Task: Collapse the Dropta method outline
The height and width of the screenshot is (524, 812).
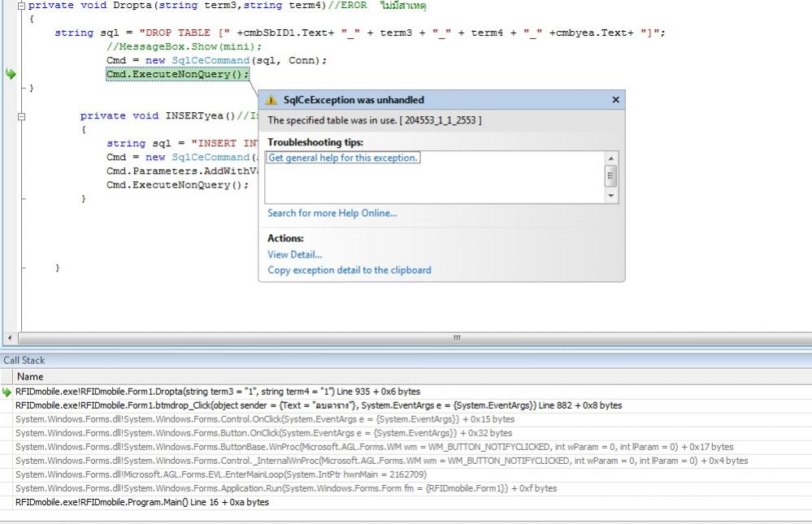Action: click(x=21, y=6)
